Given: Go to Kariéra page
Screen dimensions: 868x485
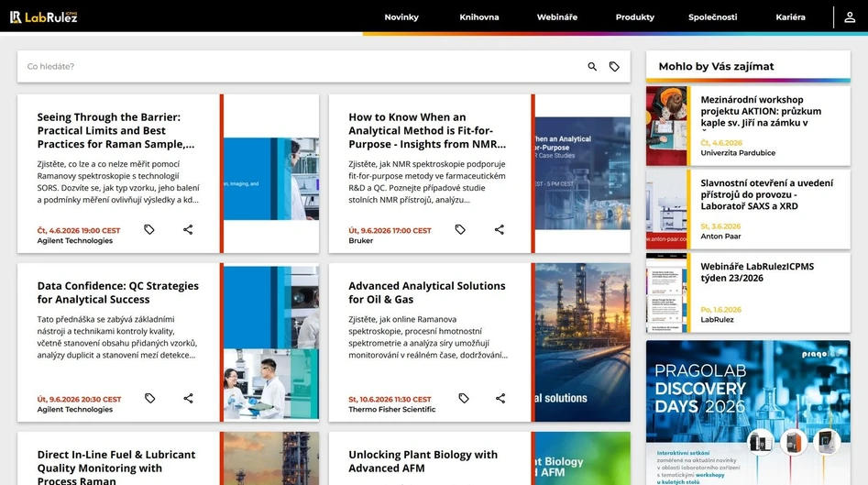Looking at the screenshot, I should 790,17.
